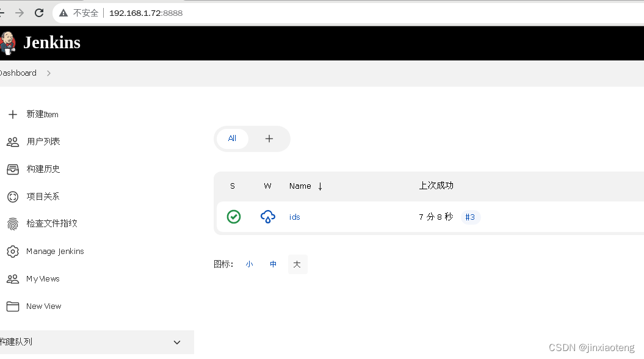
Task: Click the green success status icon for ids
Action: point(234,217)
